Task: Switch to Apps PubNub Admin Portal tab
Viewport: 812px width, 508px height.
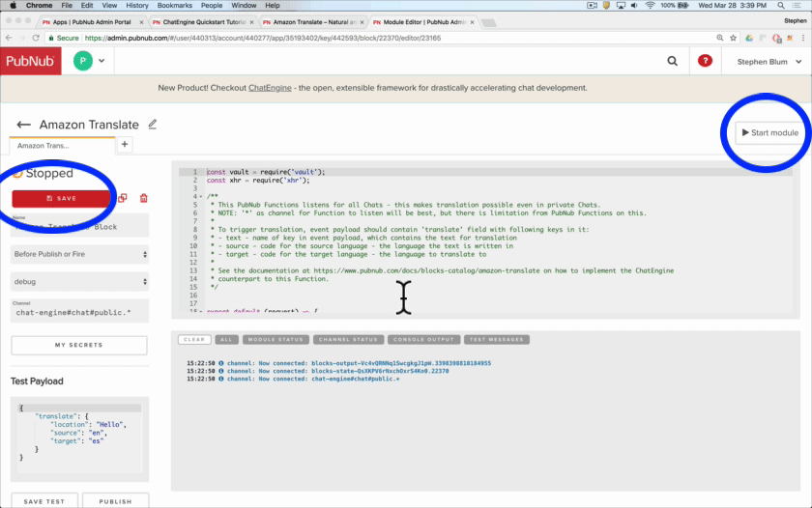Action: click(92, 22)
